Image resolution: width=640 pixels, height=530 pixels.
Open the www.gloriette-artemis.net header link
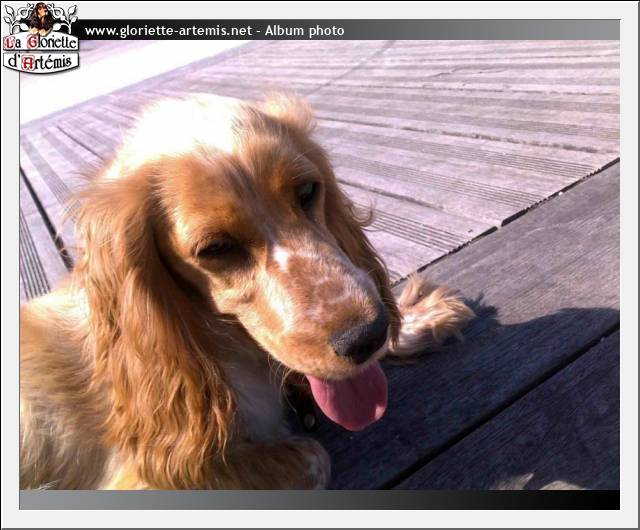tap(167, 31)
